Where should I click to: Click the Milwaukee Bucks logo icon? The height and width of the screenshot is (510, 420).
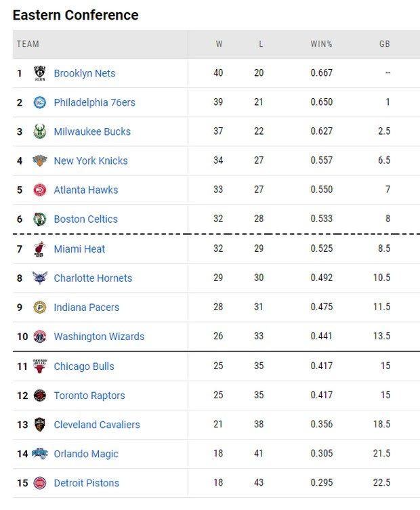[x=40, y=131]
